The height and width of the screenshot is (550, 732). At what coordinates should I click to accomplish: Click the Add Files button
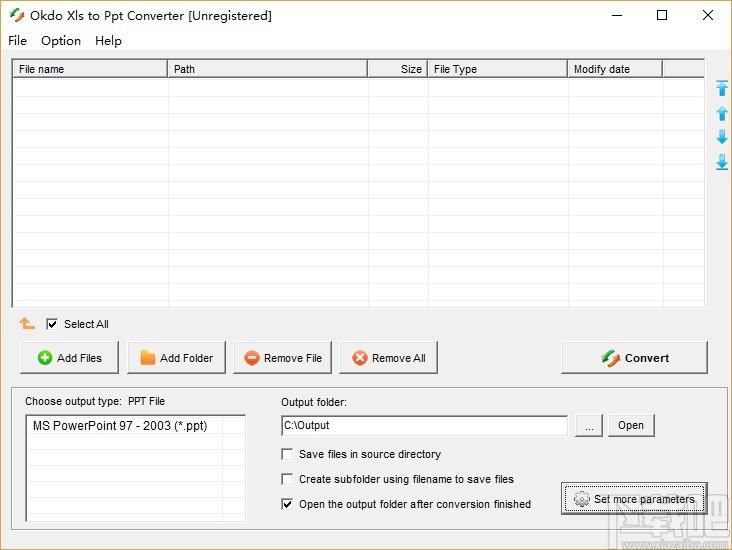(x=70, y=358)
